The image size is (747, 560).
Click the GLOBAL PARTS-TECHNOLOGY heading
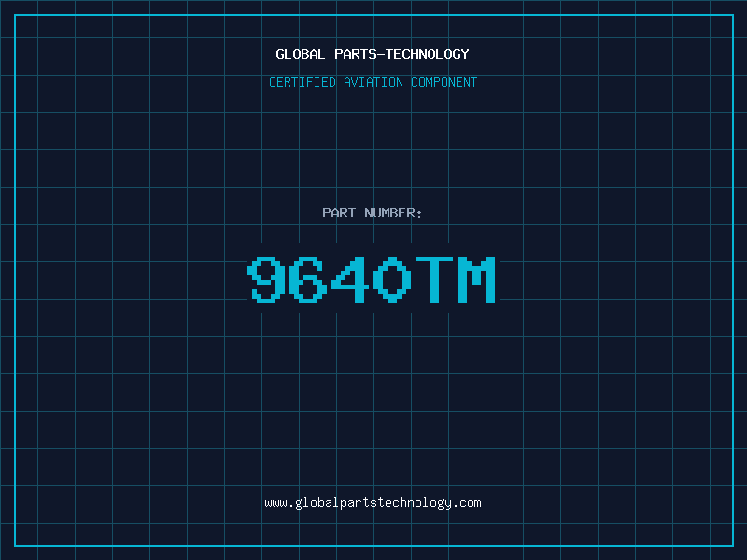click(373, 54)
